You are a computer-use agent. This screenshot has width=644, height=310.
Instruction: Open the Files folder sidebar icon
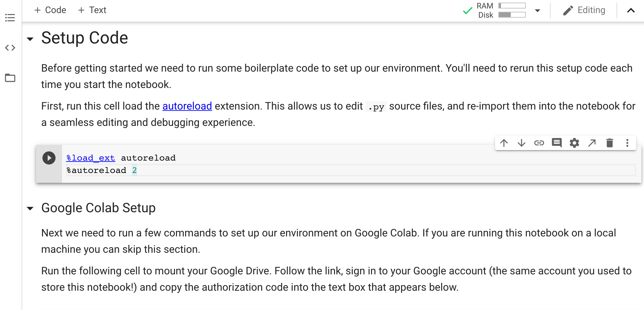click(10, 78)
